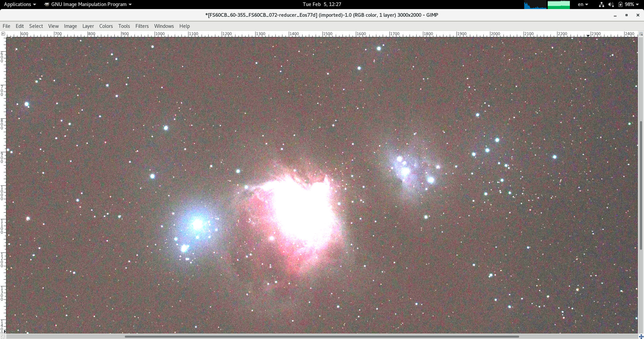
Task: Open the GNU Image Manipulation Program panel menu
Action: click(x=88, y=4)
